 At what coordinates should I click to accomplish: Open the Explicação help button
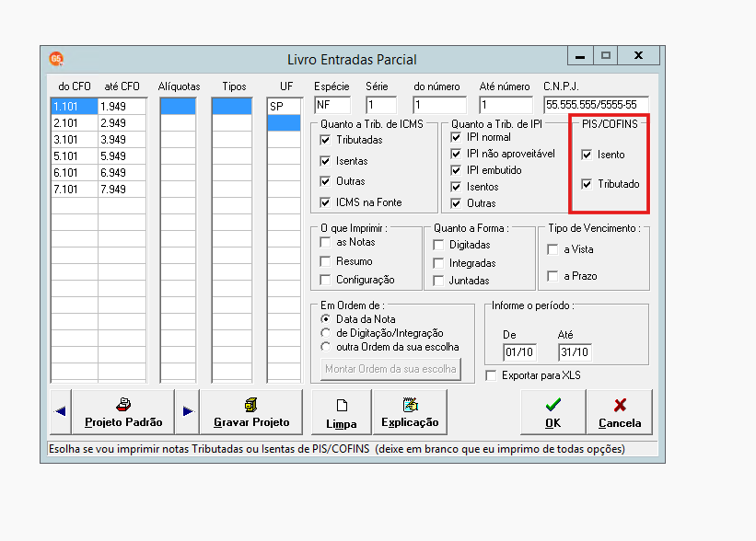pos(410,412)
